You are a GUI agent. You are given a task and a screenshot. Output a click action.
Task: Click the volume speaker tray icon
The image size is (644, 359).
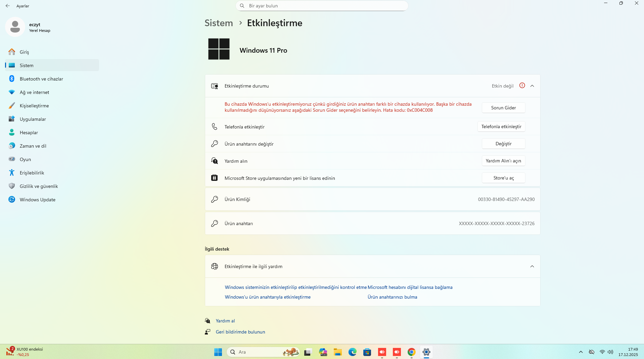pos(610,352)
